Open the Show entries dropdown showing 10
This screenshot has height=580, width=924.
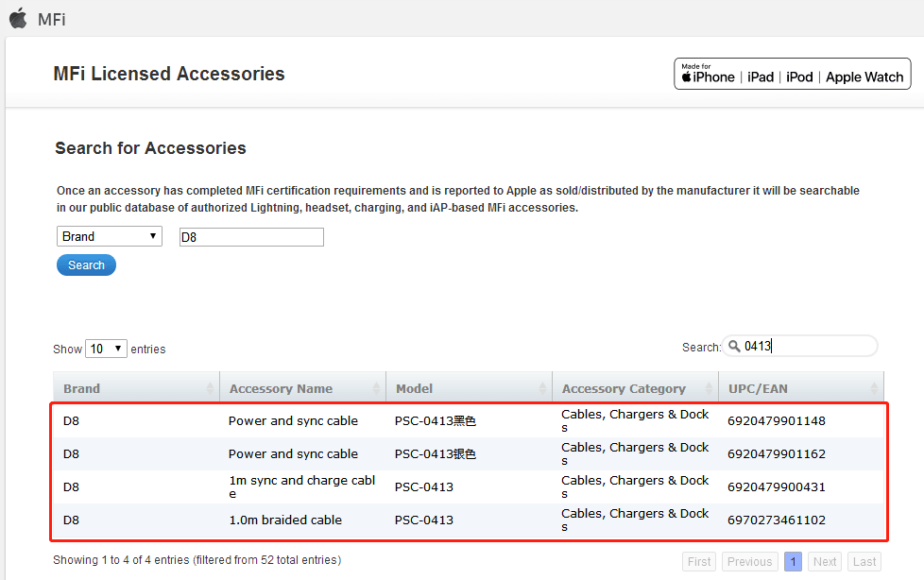(x=106, y=348)
